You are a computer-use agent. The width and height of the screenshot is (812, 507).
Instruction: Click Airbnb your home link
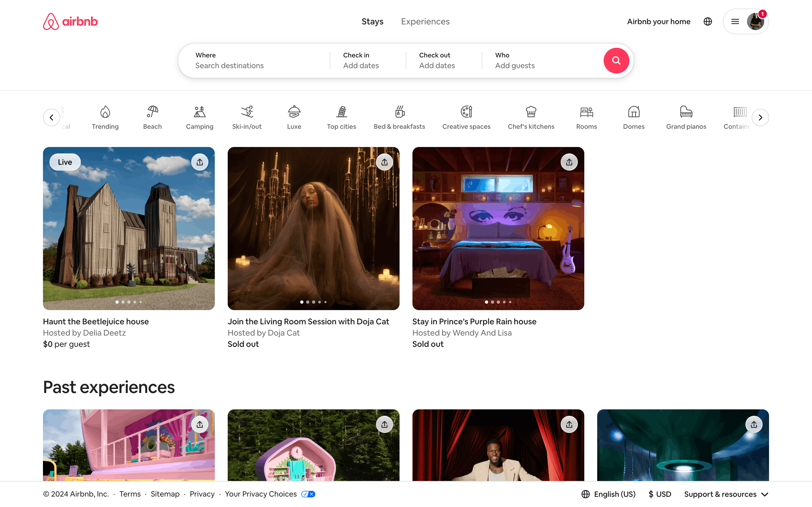click(658, 21)
